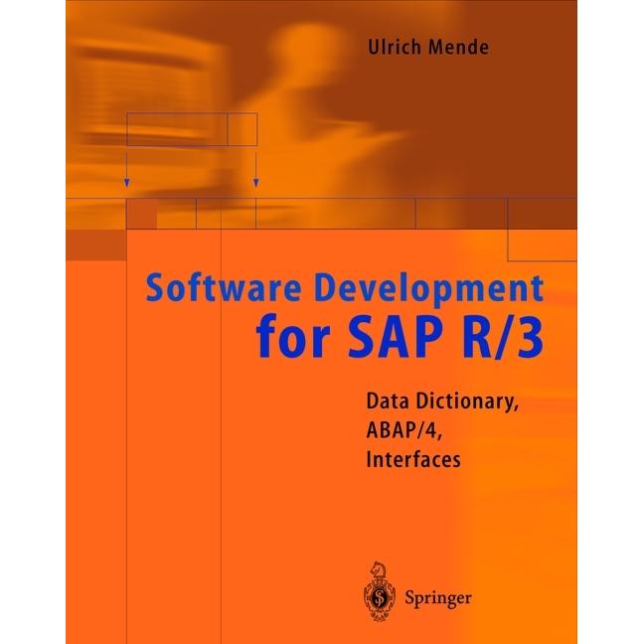Click the Springer publisher name

click(x=438, y=597)
